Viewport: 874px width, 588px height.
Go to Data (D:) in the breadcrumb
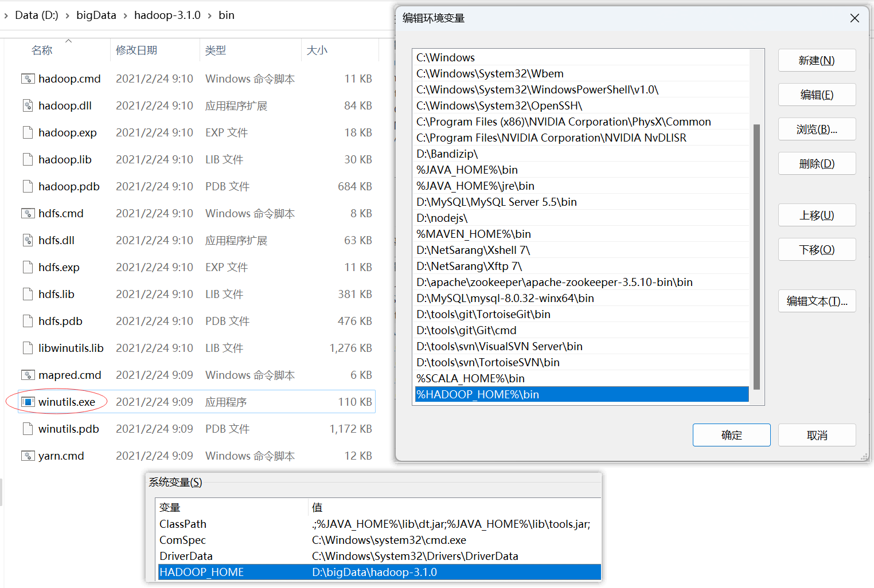point(37,15)
